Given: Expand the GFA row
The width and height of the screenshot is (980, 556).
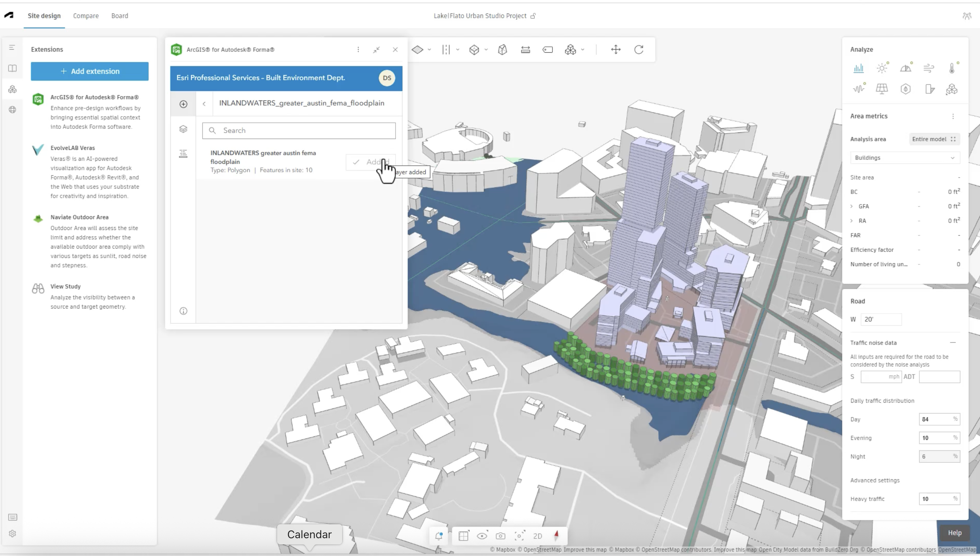Looking at the screenshot, I should pos(852,206).
